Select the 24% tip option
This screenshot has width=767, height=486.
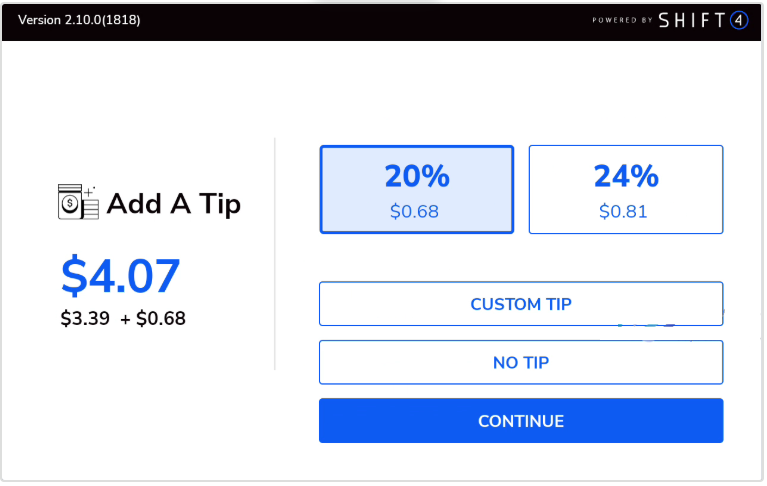pyautogui.click(x=625, y=190)
